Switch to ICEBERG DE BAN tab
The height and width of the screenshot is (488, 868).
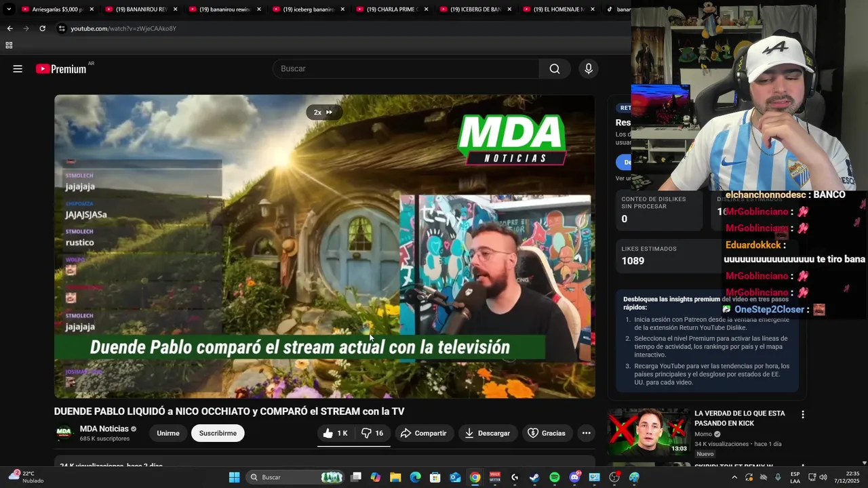475,9
